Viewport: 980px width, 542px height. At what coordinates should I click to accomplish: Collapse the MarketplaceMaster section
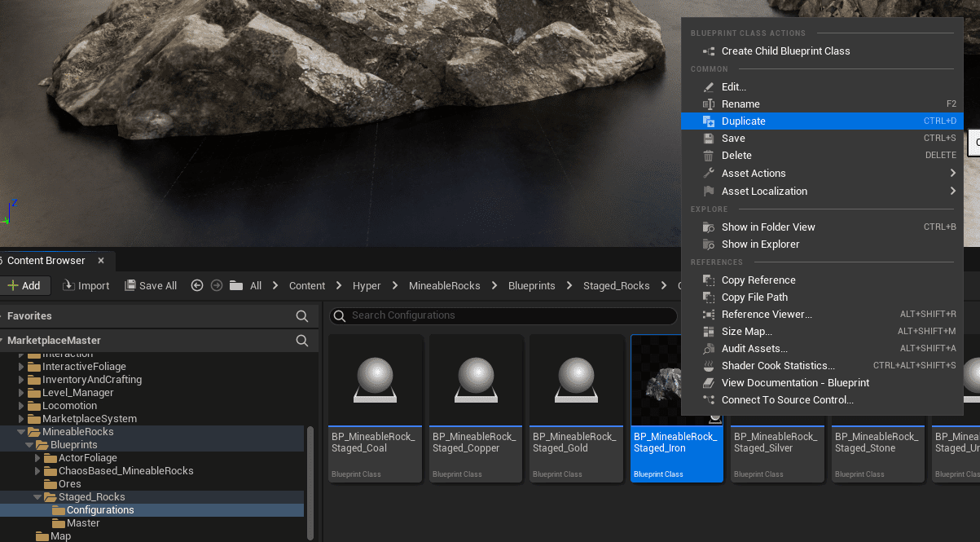point(2,341)
